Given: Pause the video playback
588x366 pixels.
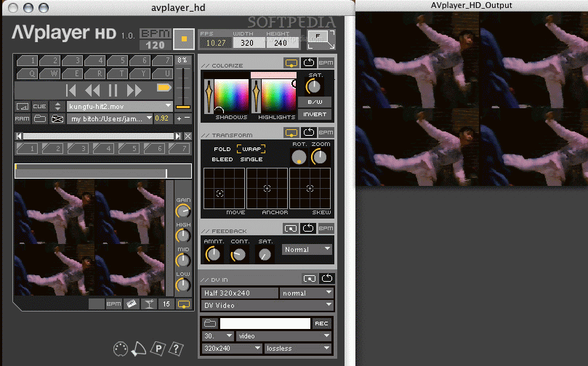Looking at the screenshot, I should pos(113,90).
